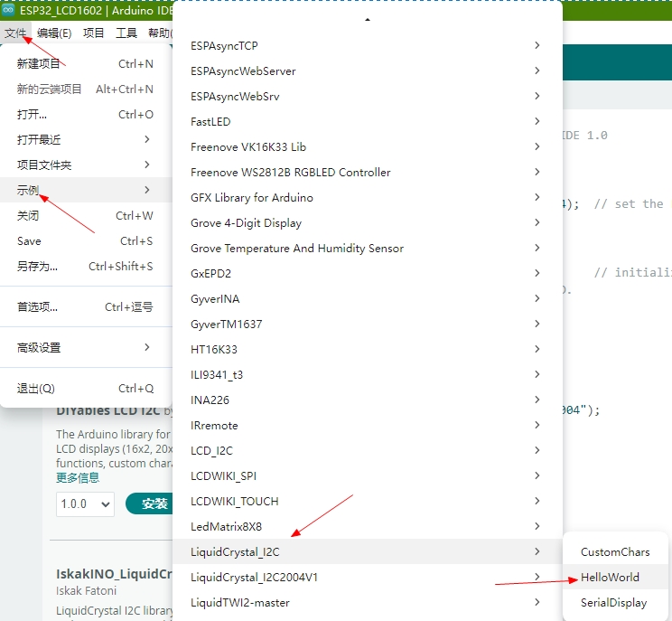Expand LiquidCrystal_I2C examples
This screenshot has height=621, width=672.
(368, 552)
